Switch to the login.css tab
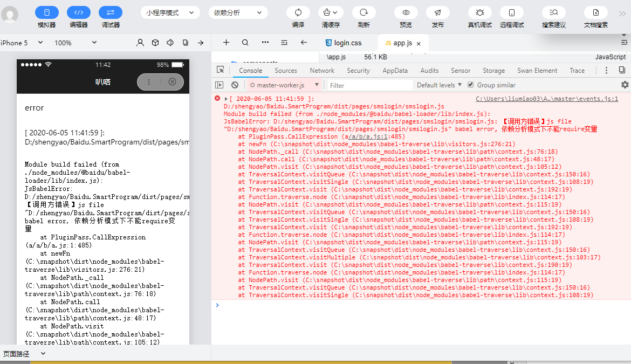Viewport: 631px width, 364px height. point(344,43)
